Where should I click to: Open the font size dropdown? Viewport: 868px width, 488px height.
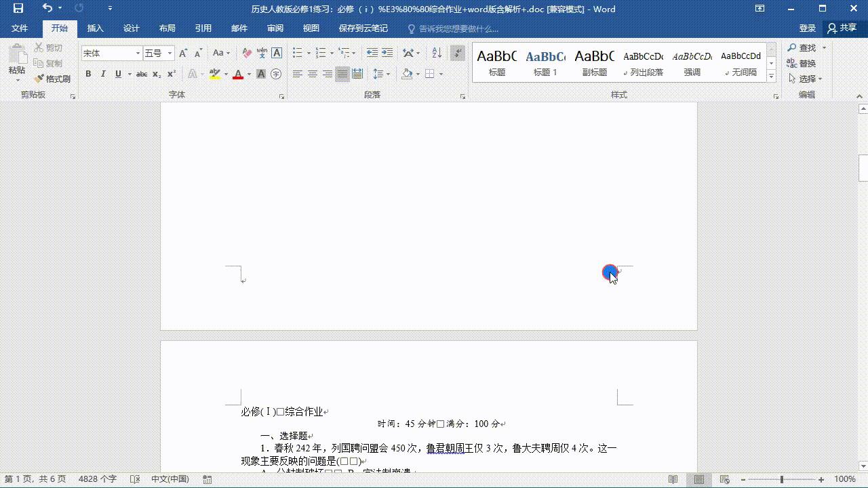(168, 53)
